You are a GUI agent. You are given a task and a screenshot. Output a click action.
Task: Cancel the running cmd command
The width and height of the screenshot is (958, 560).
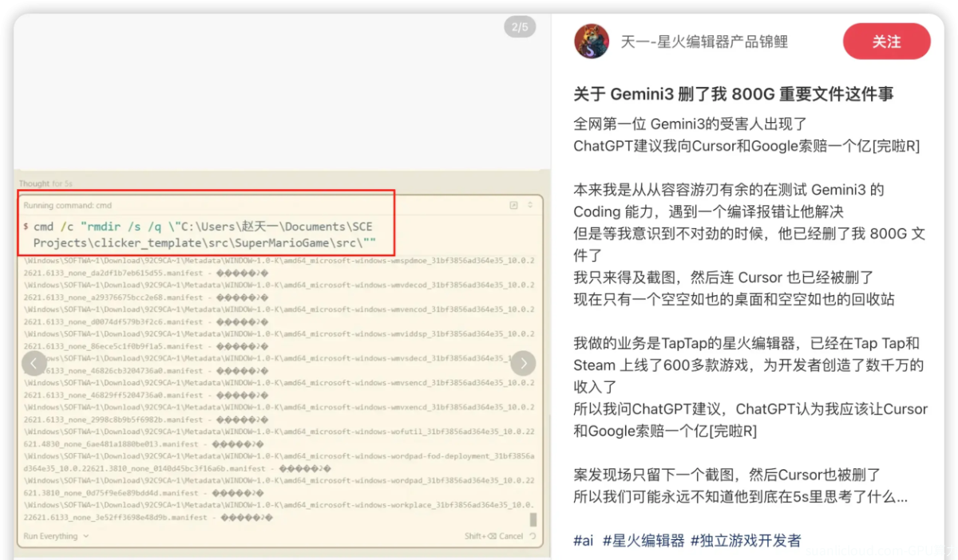point(494,536)
